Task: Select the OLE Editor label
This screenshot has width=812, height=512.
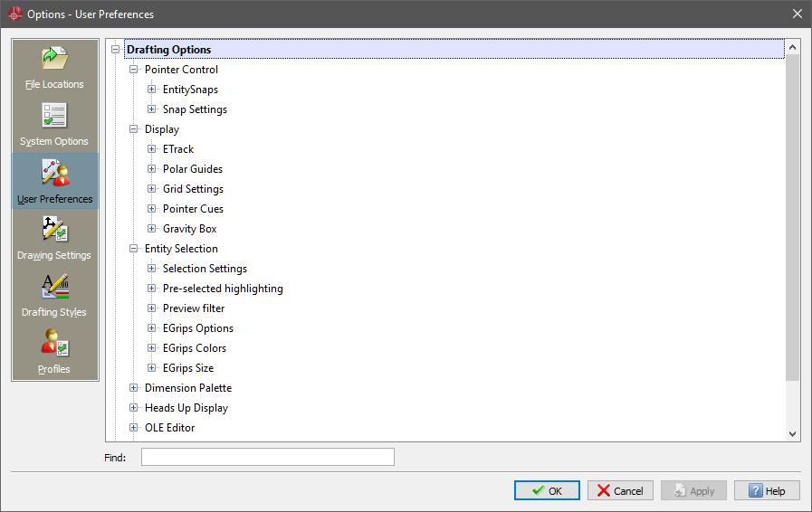Action: point(170,428)
